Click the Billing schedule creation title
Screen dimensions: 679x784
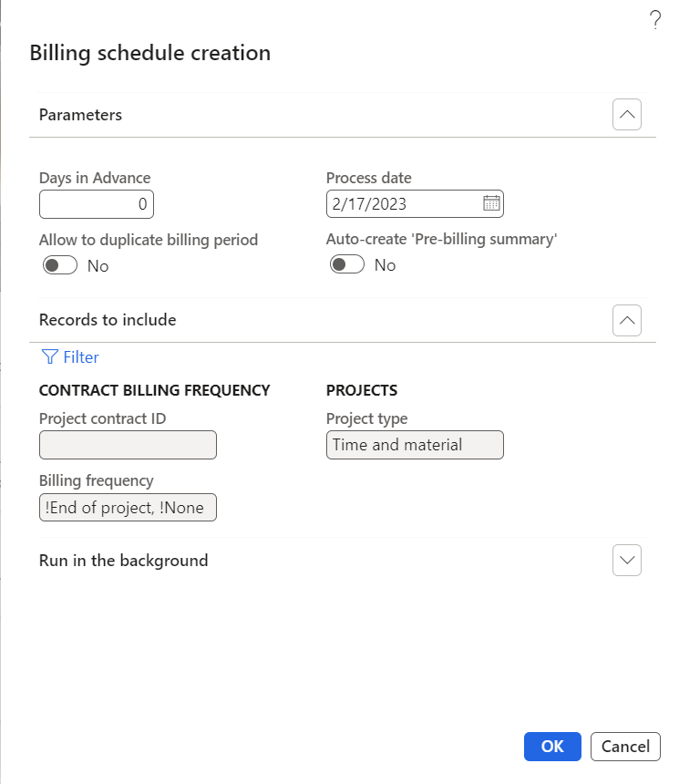150,53
